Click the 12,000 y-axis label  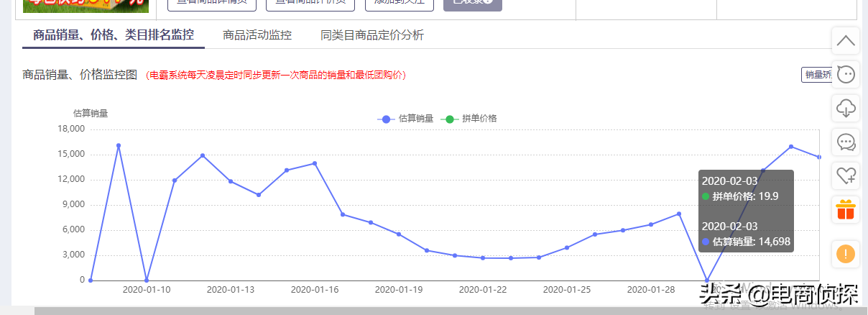point(71,180)
